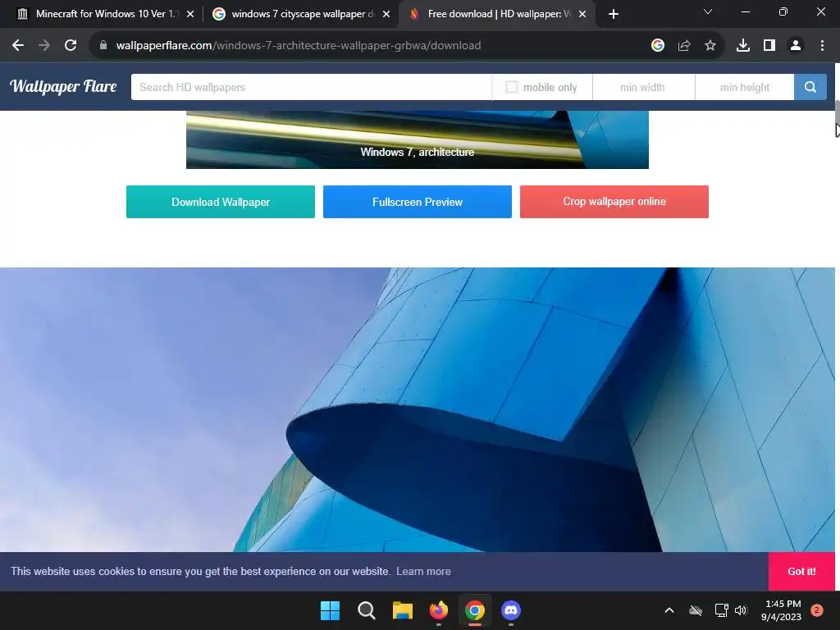Focus the Search HD wallpapers field

point(311,87)
